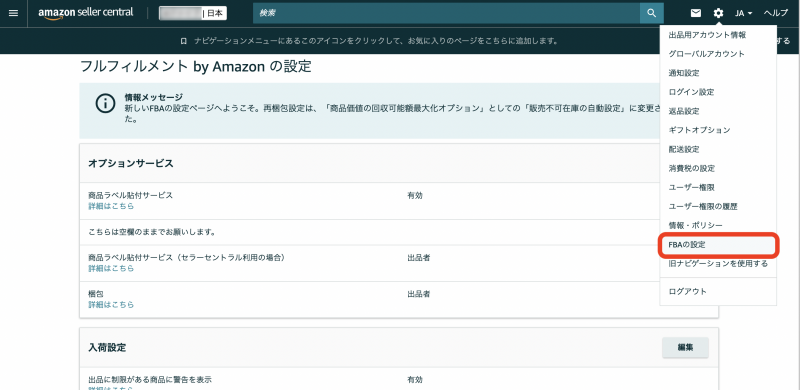Click 出品者 value for セラーセントラル利用の場合 row

pos(418,258)
